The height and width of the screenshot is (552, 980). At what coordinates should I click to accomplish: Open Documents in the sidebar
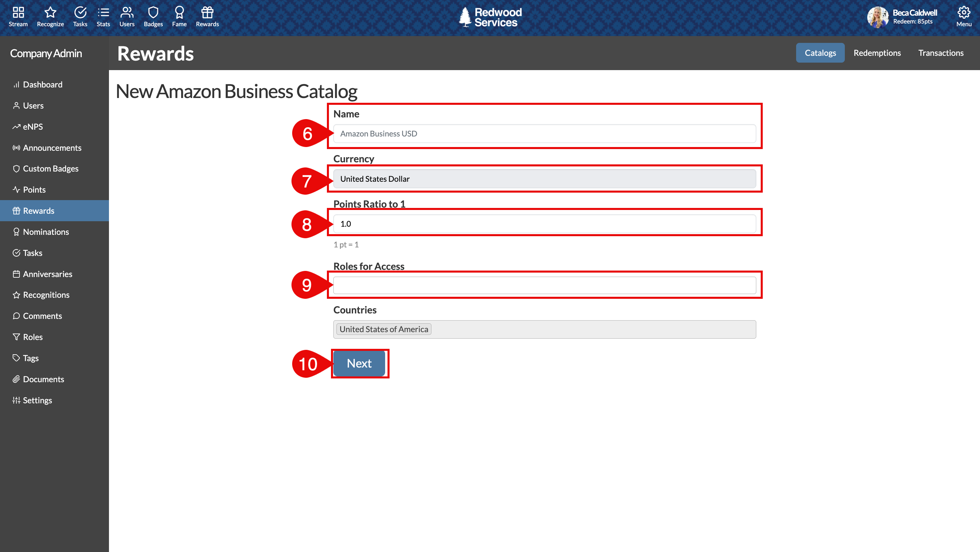(x=54, y=379)
